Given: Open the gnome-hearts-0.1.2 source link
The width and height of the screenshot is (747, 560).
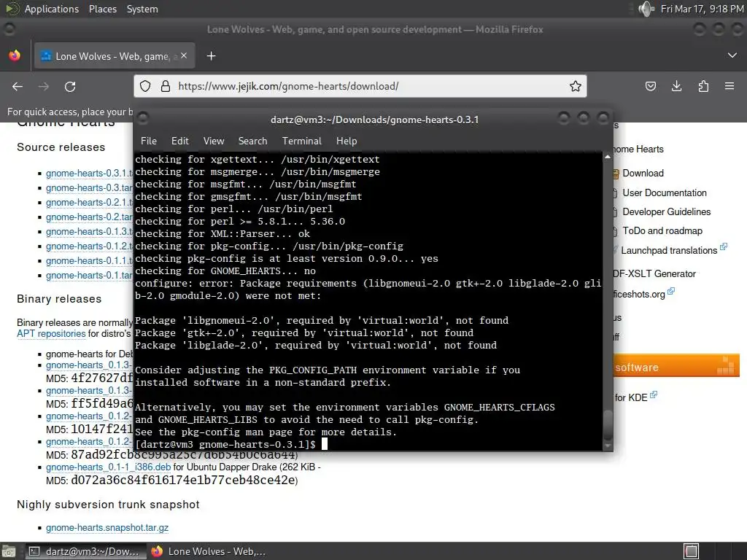Looking at the screenshot, I should [x=89, y=246].
